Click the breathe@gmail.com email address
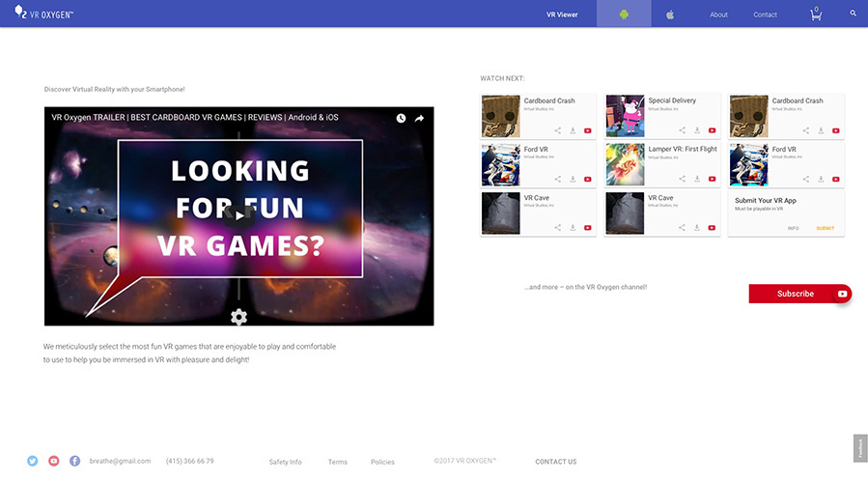868x483 pixels. pyautogui.click(x=120, y=461)
